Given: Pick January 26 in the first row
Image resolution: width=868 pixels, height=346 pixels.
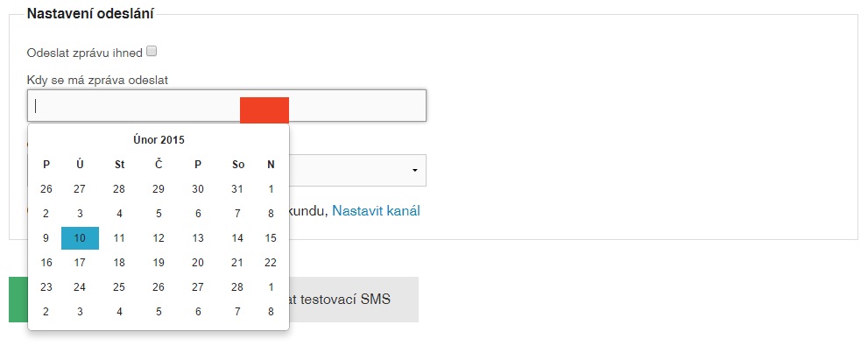Looking at the screenshot, I should point(46,189).
